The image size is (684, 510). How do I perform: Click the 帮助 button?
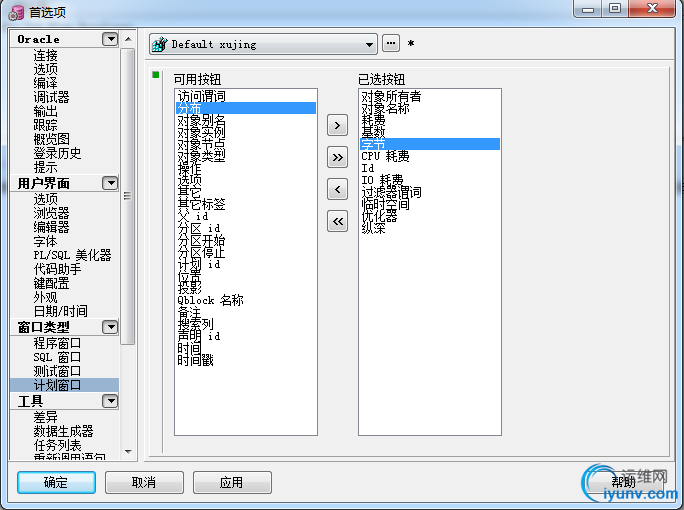tap(624, 483)
